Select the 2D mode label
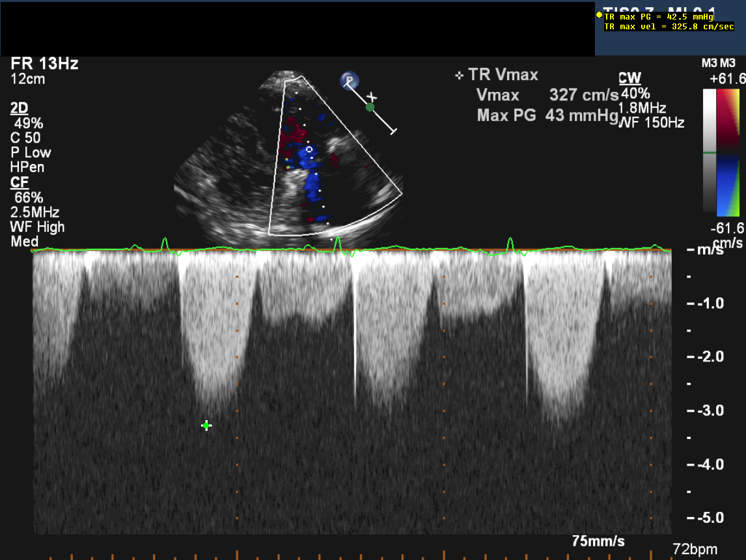746x560 pixels. (20, 108)
